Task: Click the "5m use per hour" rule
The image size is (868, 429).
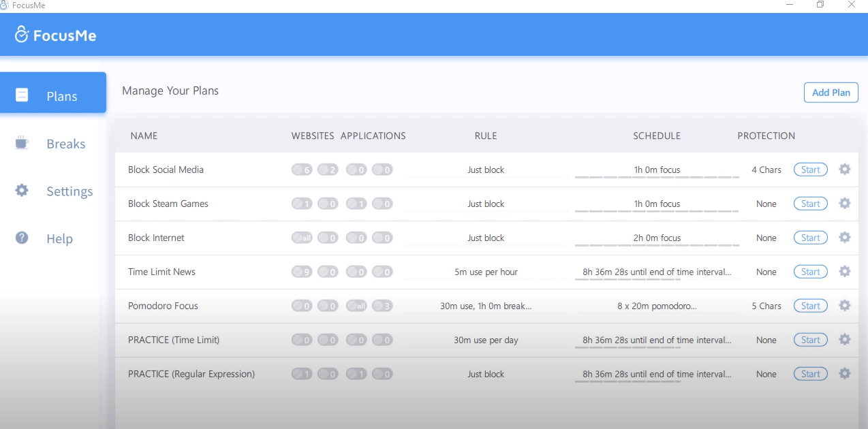Action: tap(486, 272)
